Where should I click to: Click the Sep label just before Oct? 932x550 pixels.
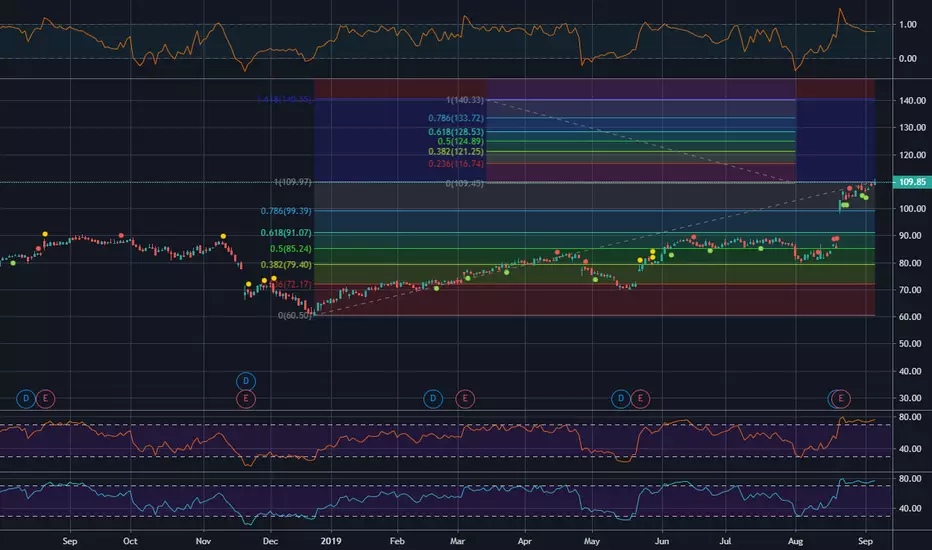(x=70, y=541)
